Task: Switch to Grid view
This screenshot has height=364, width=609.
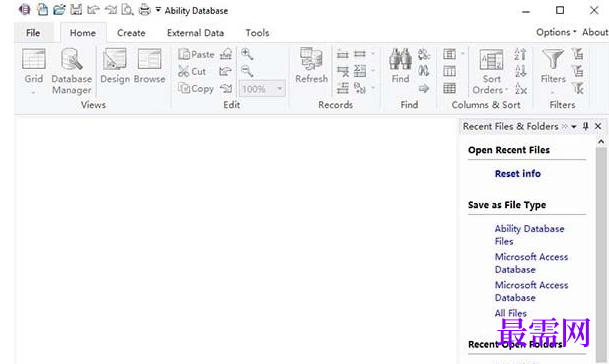Action: click(x=34, y=66)
